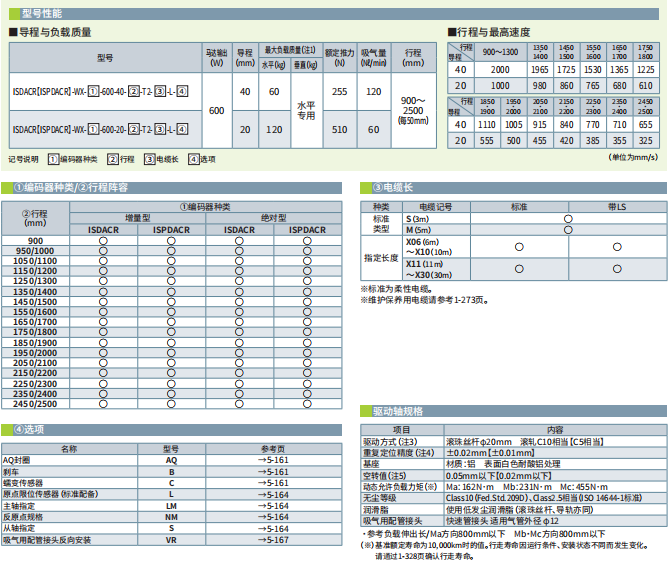This screenshot has height=561, width=669.
Task: Open the 驱动轴规格 section header
Action: point(398,411)
